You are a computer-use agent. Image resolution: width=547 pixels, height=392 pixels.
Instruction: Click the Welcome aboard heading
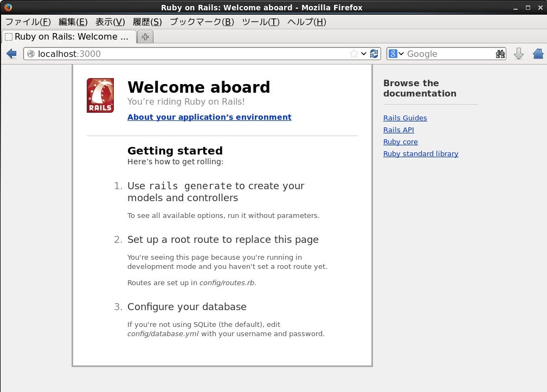coord(199,87)
